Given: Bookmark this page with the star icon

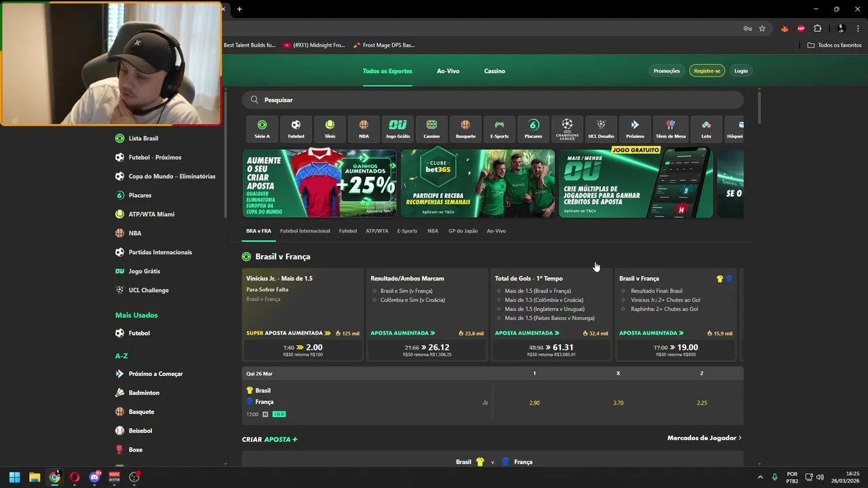Looking at the screenshot, I should point(762,28).
